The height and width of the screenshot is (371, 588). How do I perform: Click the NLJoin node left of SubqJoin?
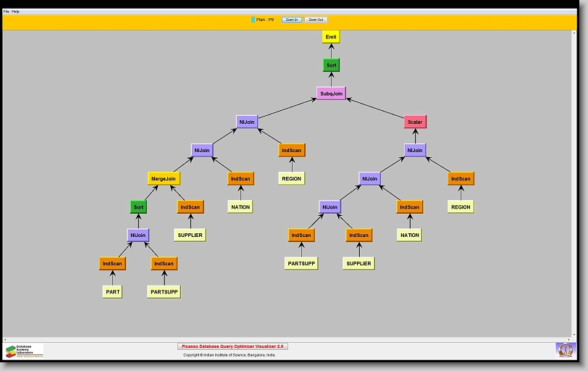pyautogui.click(x=247, y=122)
